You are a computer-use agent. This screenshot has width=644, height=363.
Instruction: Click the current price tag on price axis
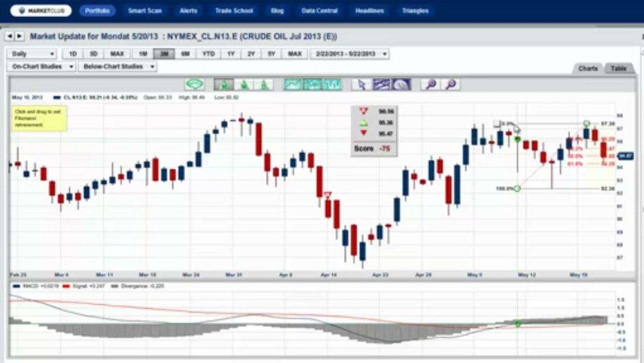coord(625,156)
